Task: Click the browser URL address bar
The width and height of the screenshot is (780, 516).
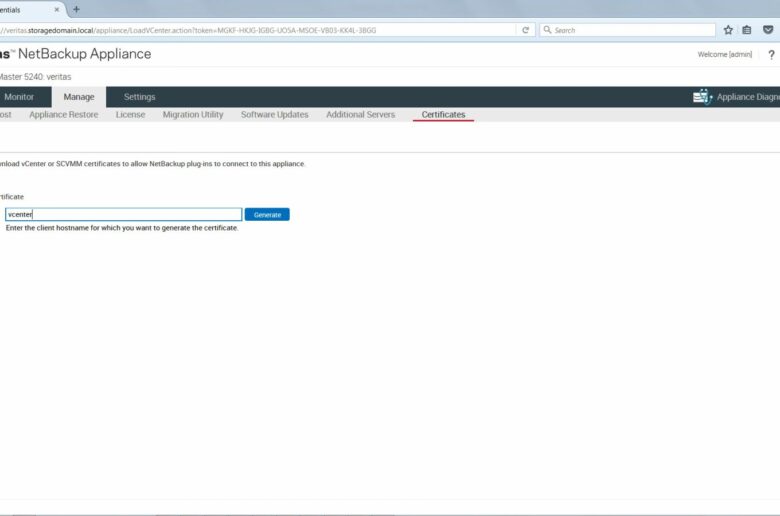Action: (258, 30)
